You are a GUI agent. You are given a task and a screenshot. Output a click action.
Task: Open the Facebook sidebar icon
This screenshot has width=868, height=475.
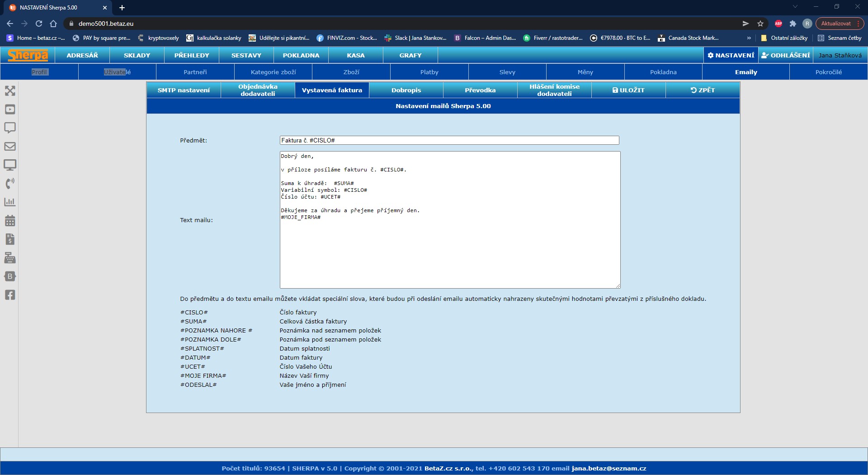point(10,295)
